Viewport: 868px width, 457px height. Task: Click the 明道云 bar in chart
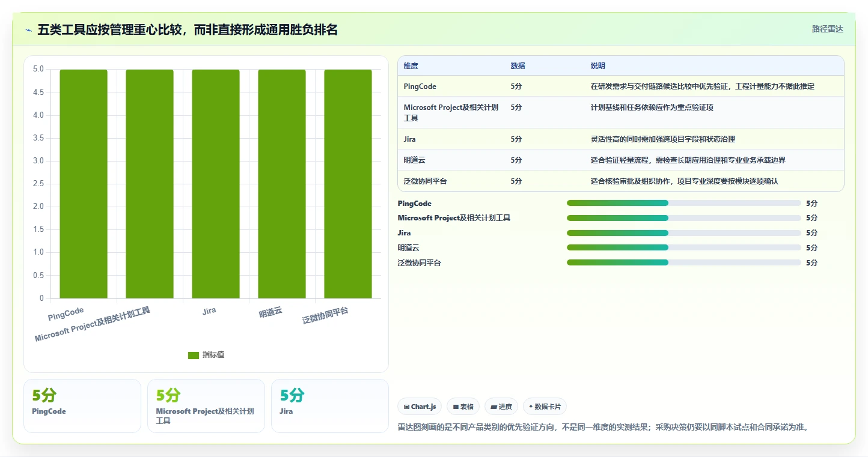282,184
